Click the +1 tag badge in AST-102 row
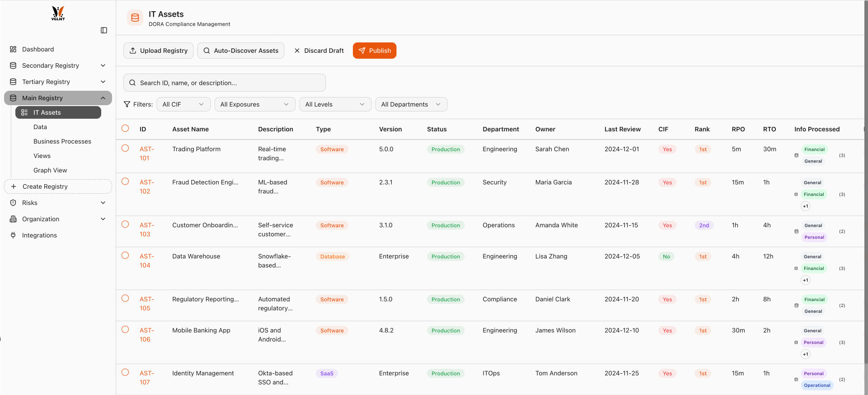 click(806, 206)
